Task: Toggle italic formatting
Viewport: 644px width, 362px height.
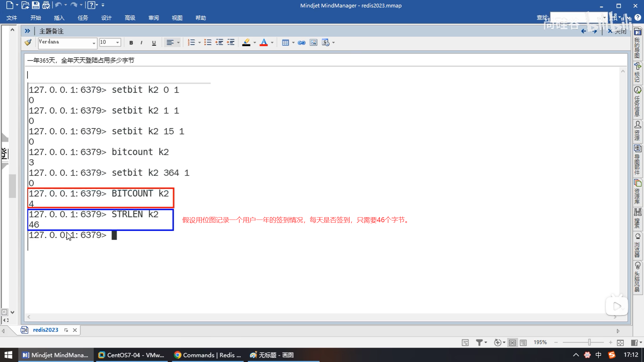Action: 142,43
